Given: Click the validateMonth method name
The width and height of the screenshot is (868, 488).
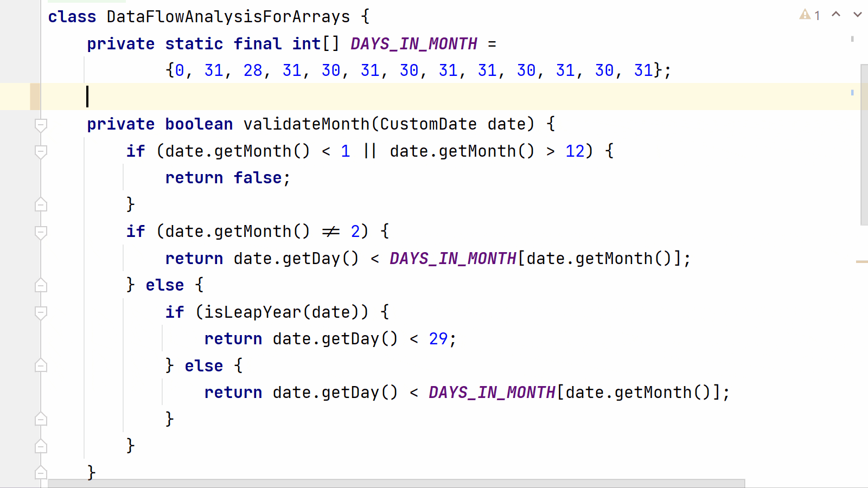Looking at the screenshot, I should 307,124.
